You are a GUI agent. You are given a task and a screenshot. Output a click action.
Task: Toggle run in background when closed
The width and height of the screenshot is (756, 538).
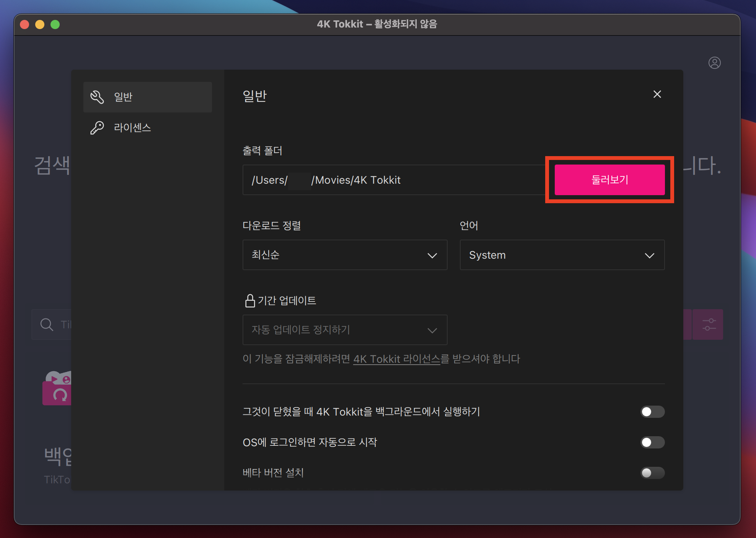pyautogui.click(x=652, y=412)
